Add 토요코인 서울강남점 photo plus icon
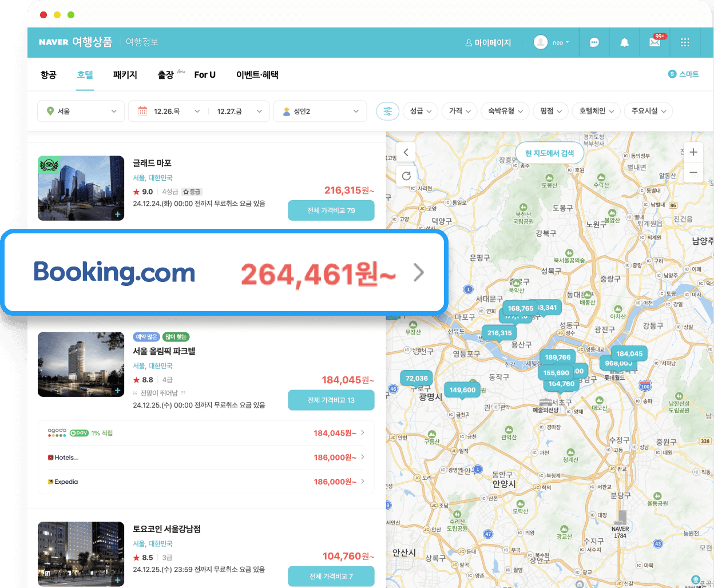Image resolution: width=714 pixels, height=588 pixels. coord(117,580)
